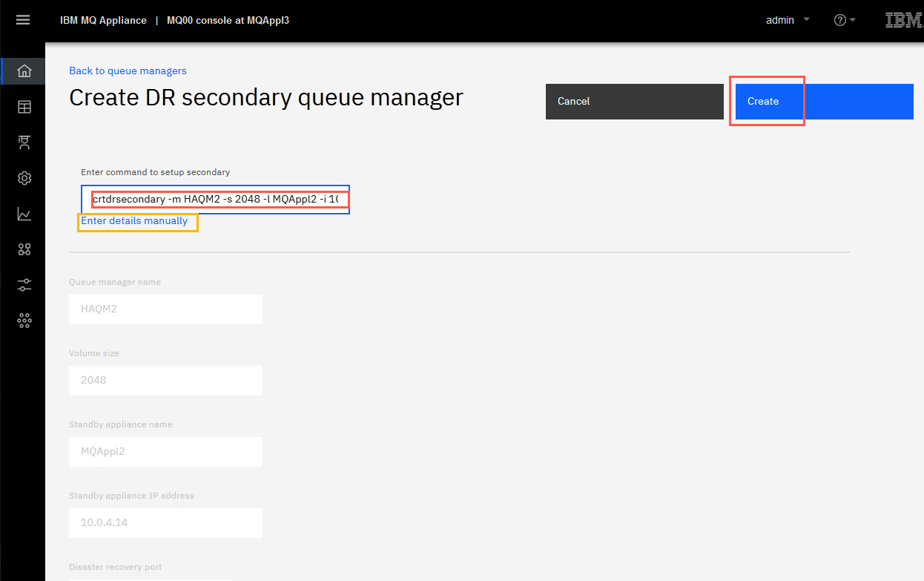924x581 pixels.
Task: Select the Standby appliance IP address field
Action: click(165, 522)
